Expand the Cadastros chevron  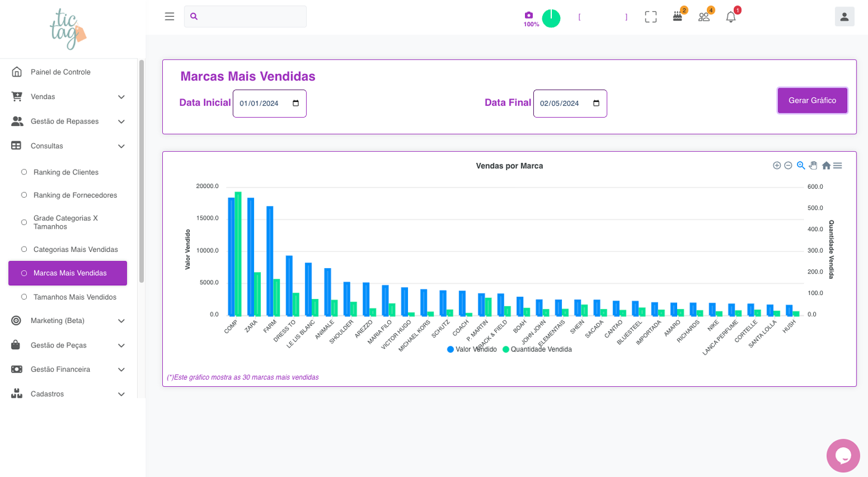(121, 394)
